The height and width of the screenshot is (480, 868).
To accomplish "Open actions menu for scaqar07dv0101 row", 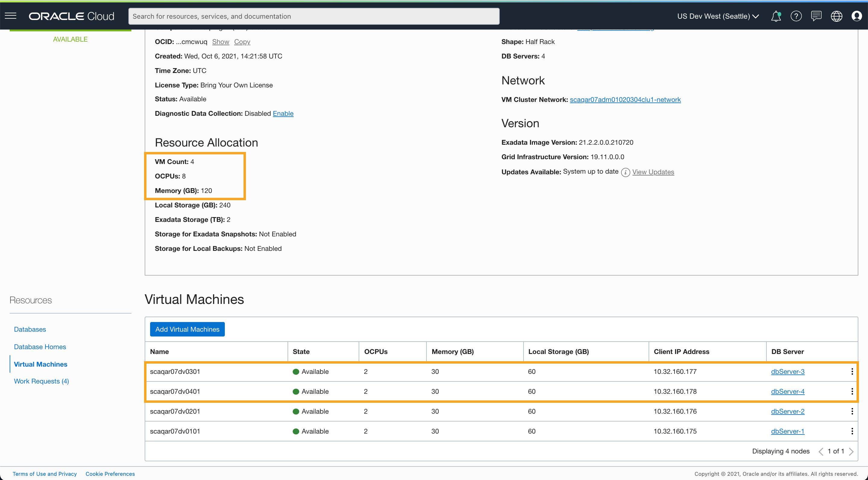I will (852, 431).
